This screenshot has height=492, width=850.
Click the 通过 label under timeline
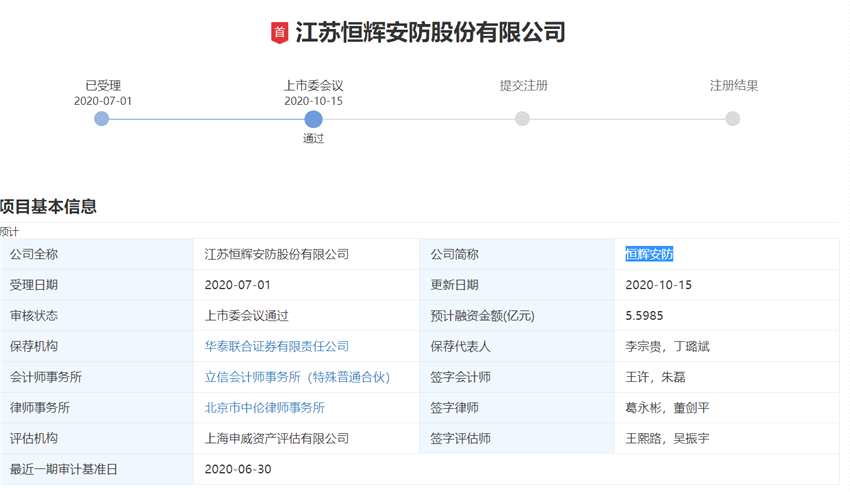tap(313, 139)
